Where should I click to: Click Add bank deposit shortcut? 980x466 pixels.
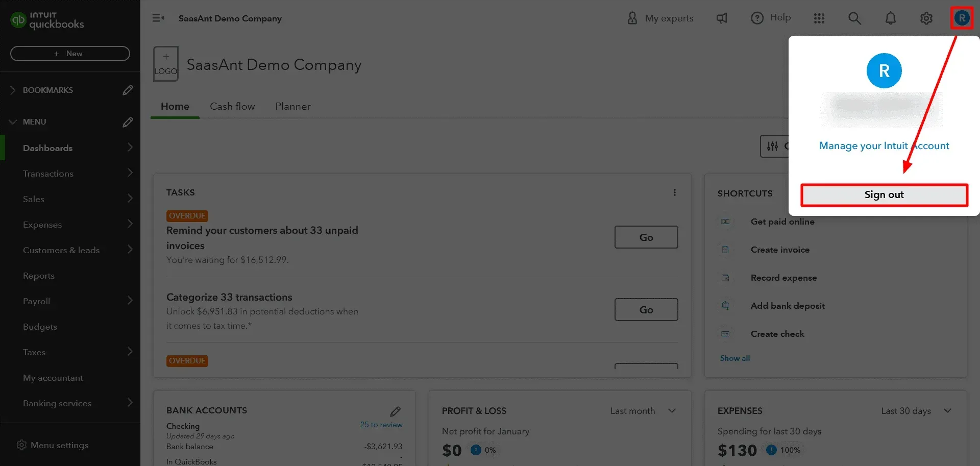pos(788,306)
